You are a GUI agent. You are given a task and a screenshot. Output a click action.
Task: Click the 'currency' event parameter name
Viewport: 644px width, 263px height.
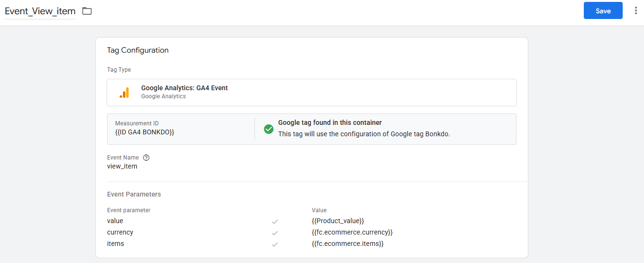tap(120, 232)
